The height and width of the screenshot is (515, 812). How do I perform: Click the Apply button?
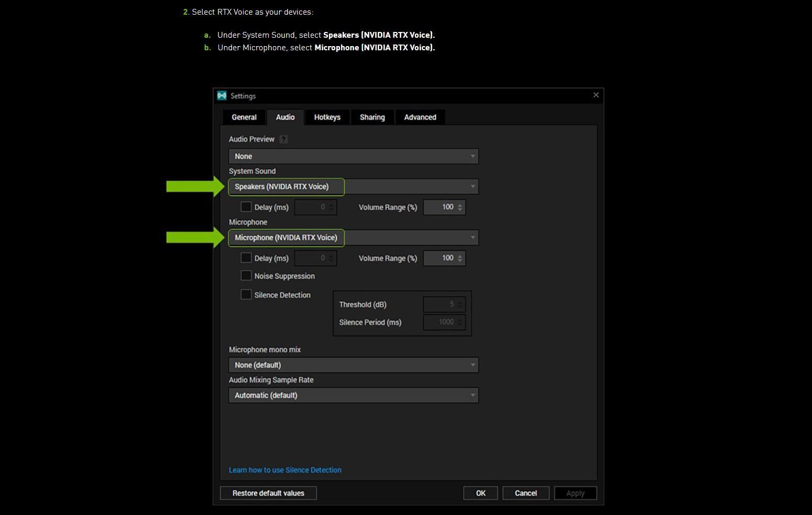(575, 493)
